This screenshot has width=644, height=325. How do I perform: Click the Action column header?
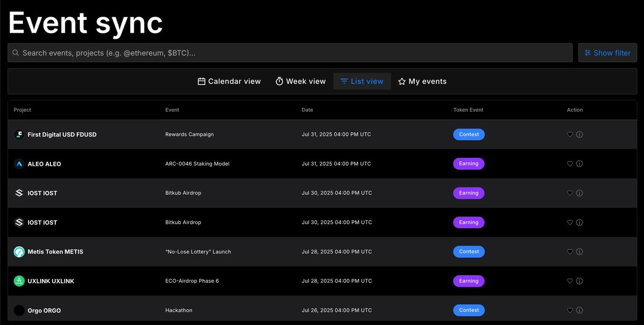[x=575, y=110]
